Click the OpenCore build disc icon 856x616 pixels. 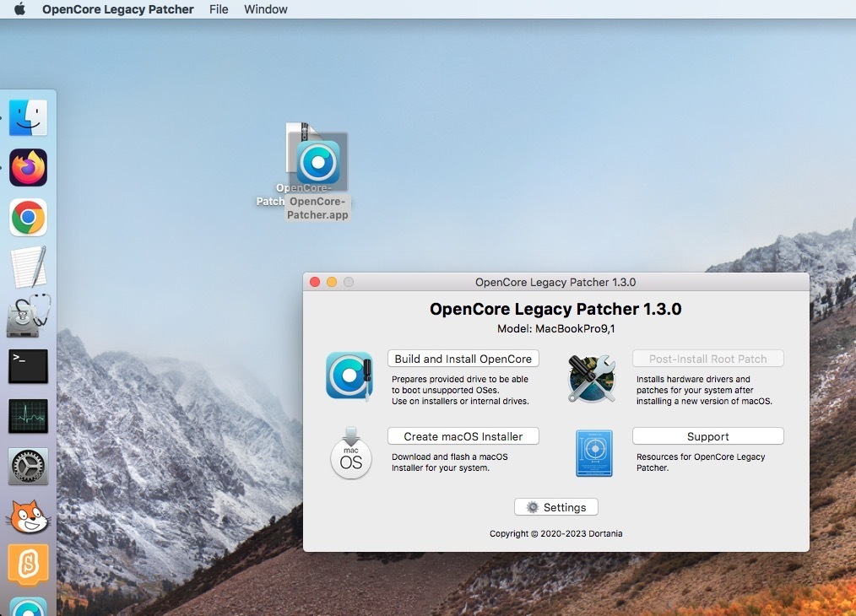350,376
